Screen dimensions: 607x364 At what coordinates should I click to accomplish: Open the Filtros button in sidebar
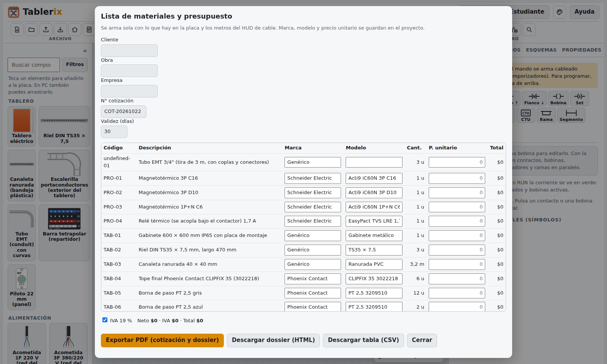(x=75, y=64)
